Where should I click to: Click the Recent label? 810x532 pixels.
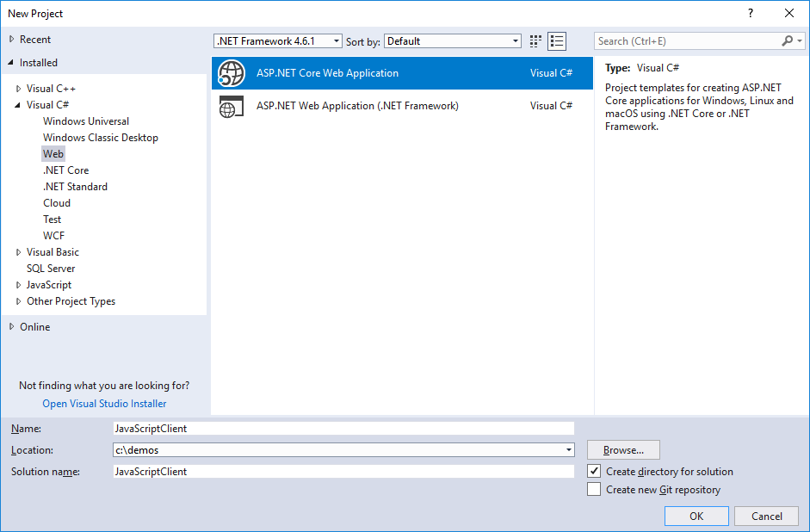[x=35, y=40]
